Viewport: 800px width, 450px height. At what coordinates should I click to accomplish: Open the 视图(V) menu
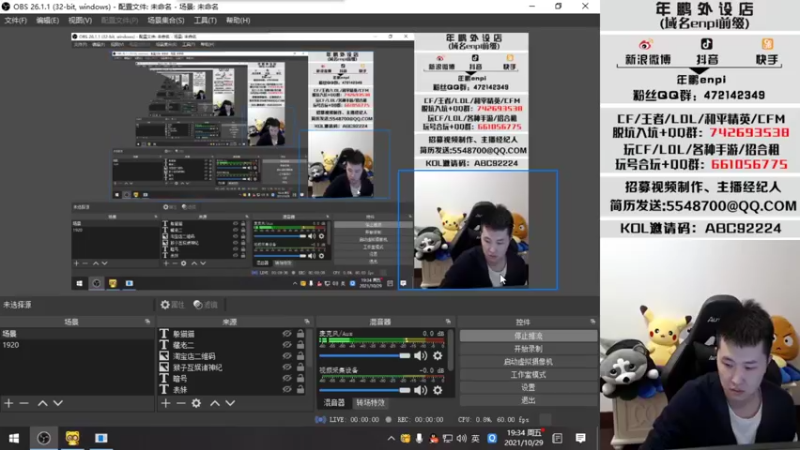coord(80,20)
